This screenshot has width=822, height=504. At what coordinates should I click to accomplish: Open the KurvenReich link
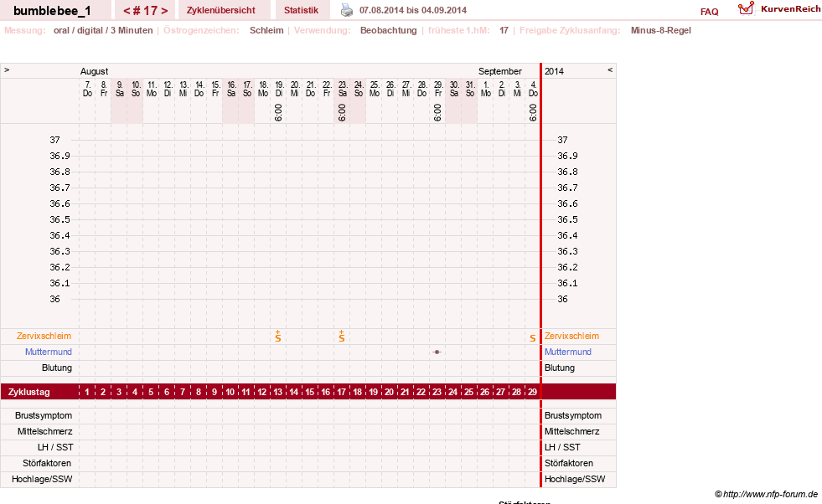(x=790, y=9)
